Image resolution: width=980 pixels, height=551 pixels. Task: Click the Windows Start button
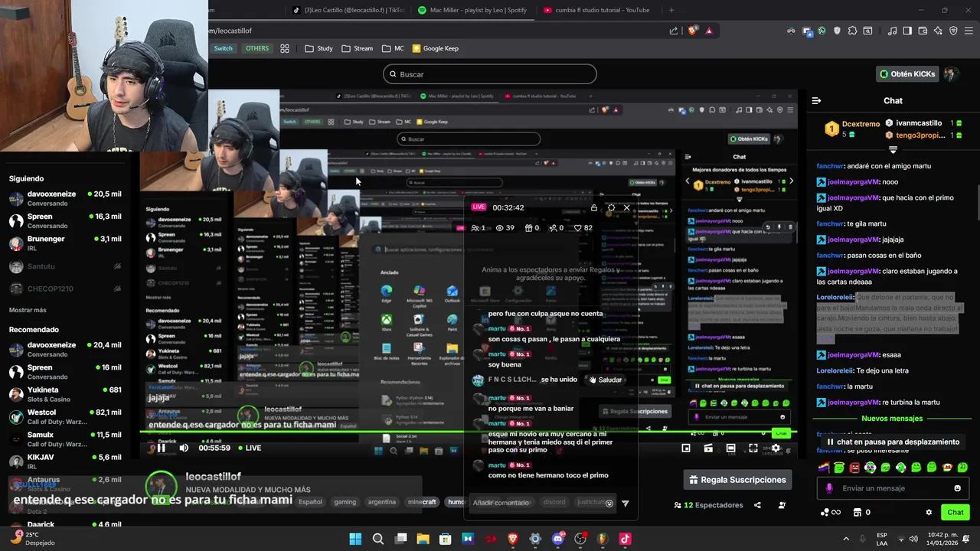coord(355,539)
